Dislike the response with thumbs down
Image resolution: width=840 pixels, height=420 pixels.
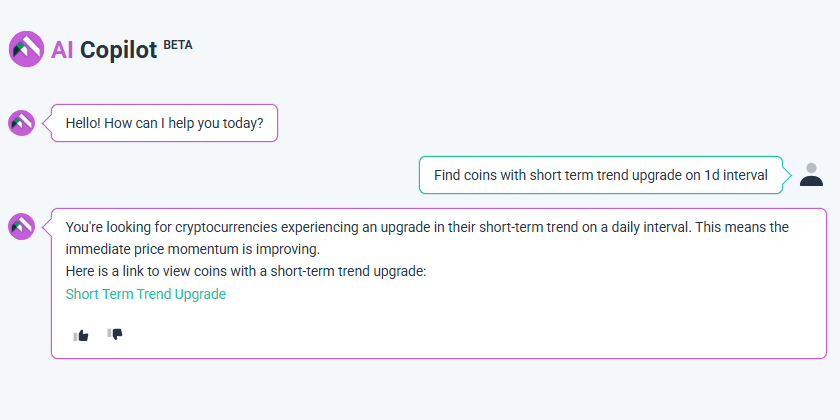tap(115, 334)
